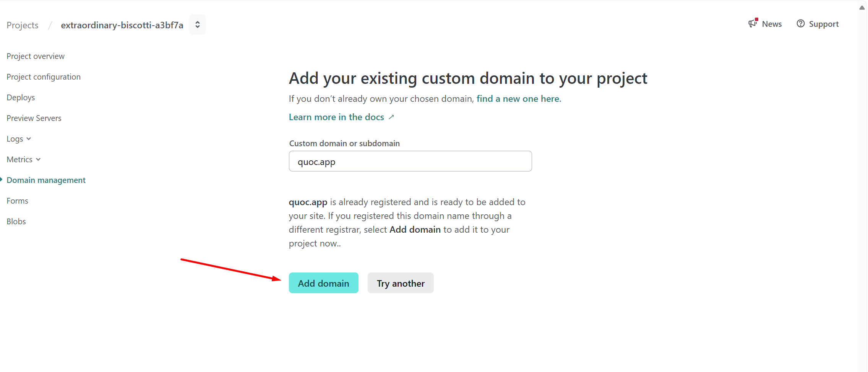Go to Project configuration
Image resolution: width=868 pixels, height=372 pixels.
point(44,77)
